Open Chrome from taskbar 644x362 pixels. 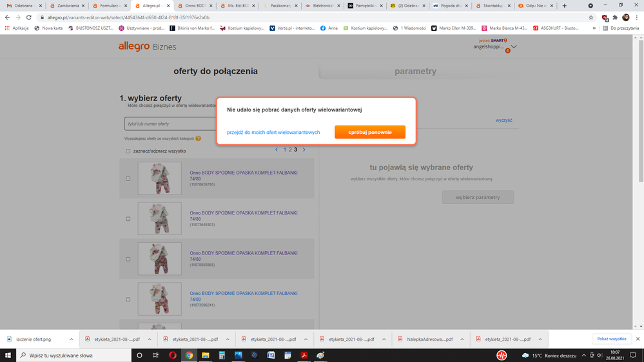tap(189, 356)
